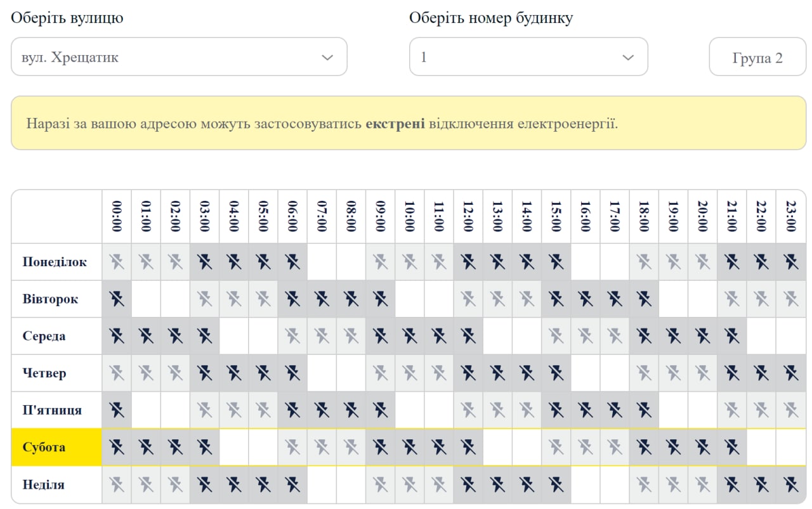Click Monday 03:00 outage icon
This screenshot has height=509, width=812.
tap(204, 262)
